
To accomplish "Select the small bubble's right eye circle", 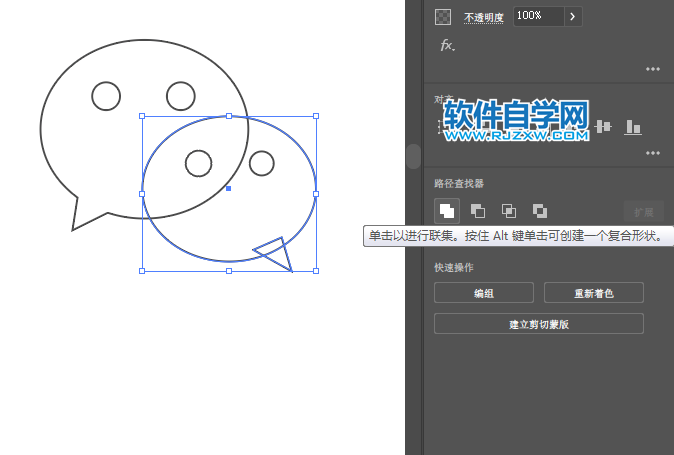I will pyautogui.click(x=261, y=163).
